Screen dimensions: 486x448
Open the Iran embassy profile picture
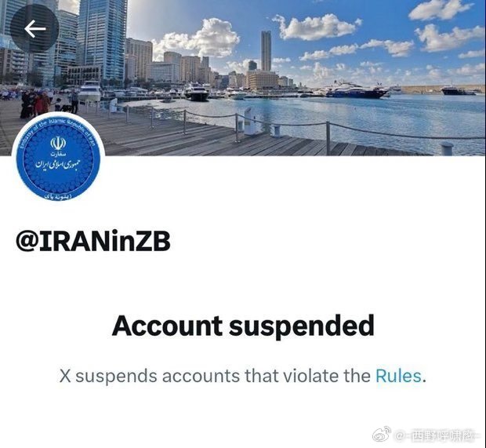pyautogui.click(x=58, y=161)
